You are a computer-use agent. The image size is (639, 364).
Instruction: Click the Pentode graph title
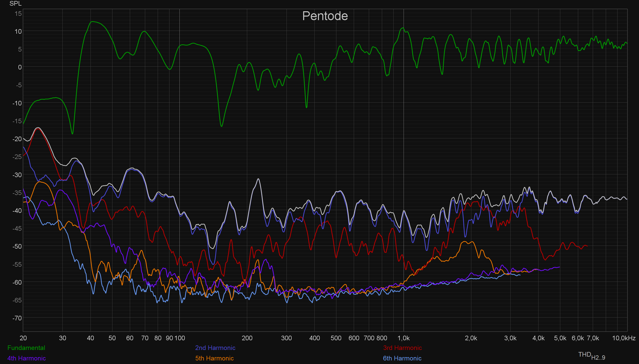[x=325, y=16]
